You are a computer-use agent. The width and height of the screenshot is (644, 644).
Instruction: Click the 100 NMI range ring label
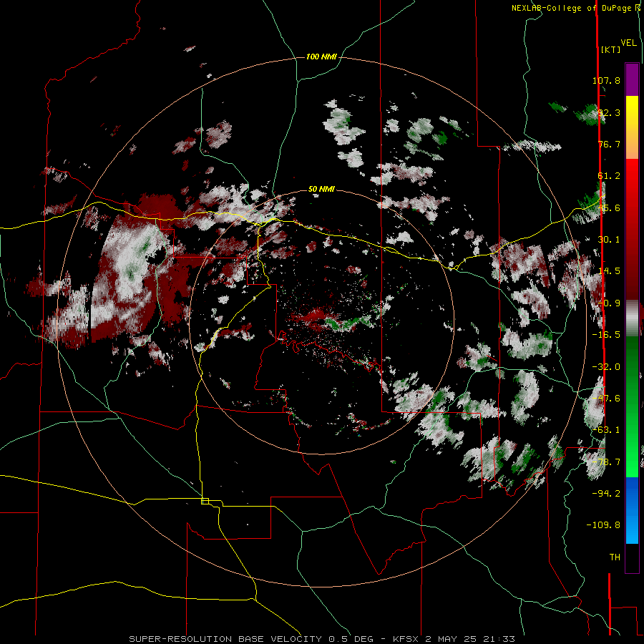click(x=321, y=57)
